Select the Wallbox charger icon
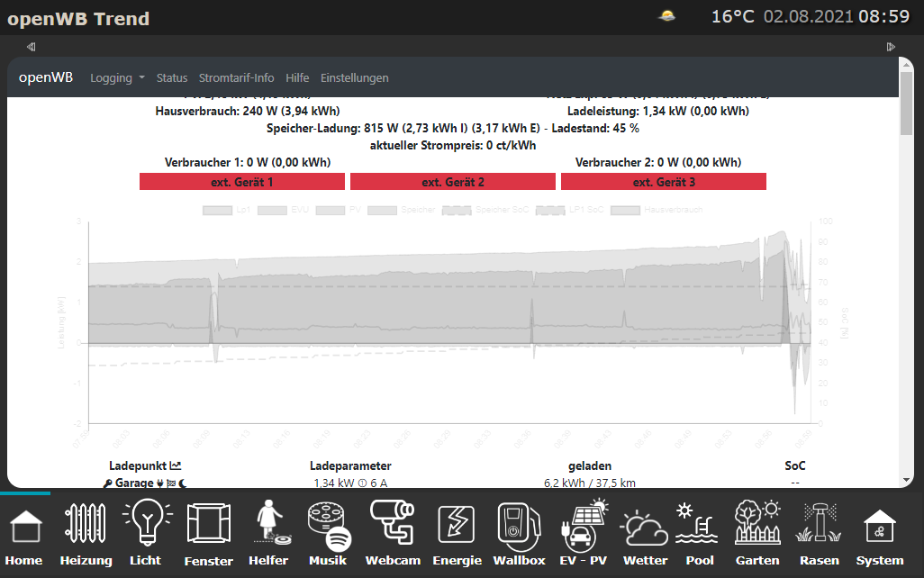 click(x=519, y=533)
